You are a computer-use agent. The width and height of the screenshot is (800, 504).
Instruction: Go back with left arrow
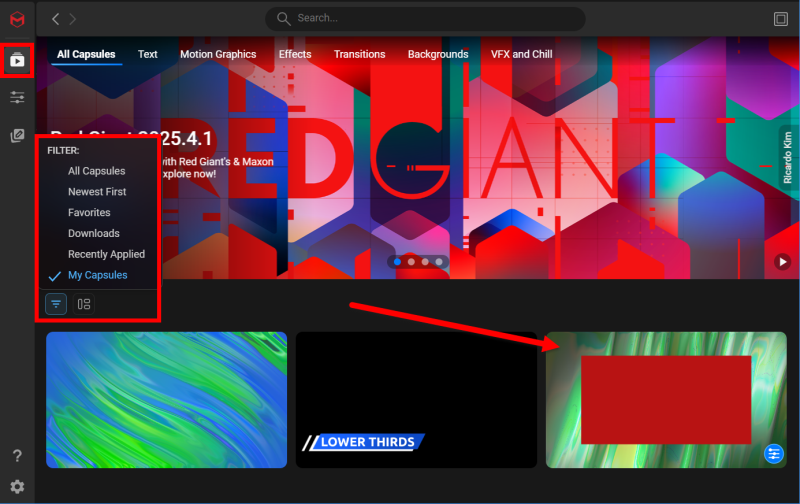pos(56,19)
